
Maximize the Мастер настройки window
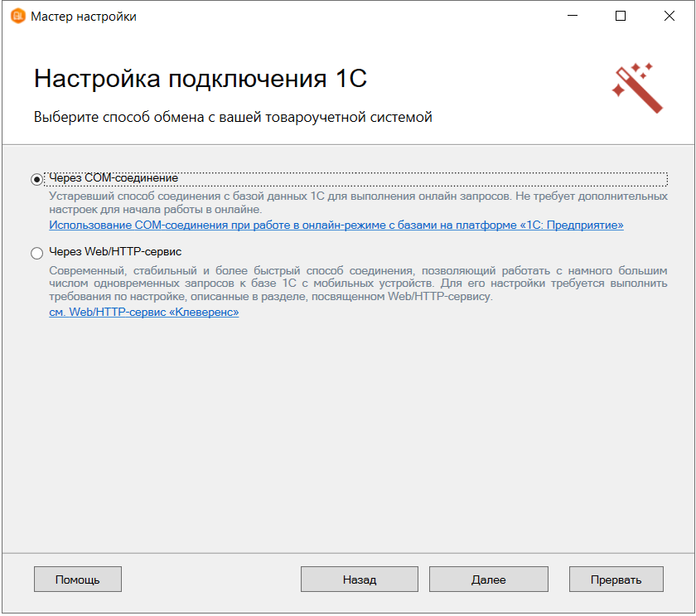point(621,16)
